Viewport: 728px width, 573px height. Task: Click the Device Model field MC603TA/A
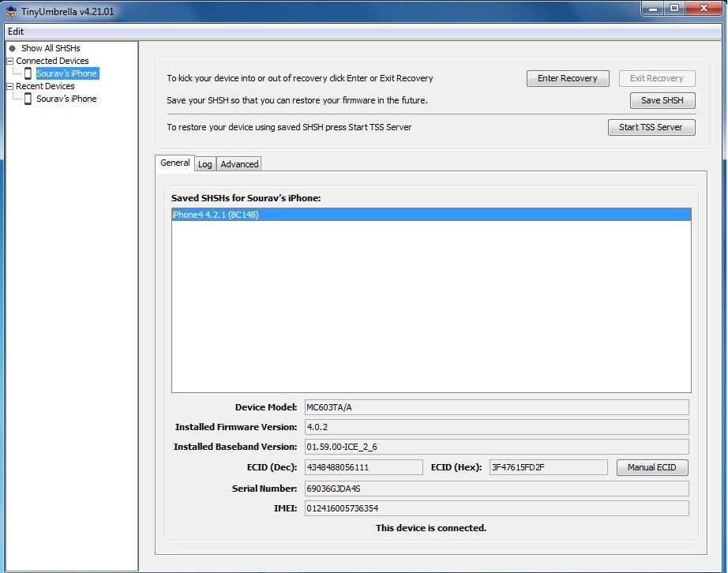pyautogui.click(x=497, y=407)
